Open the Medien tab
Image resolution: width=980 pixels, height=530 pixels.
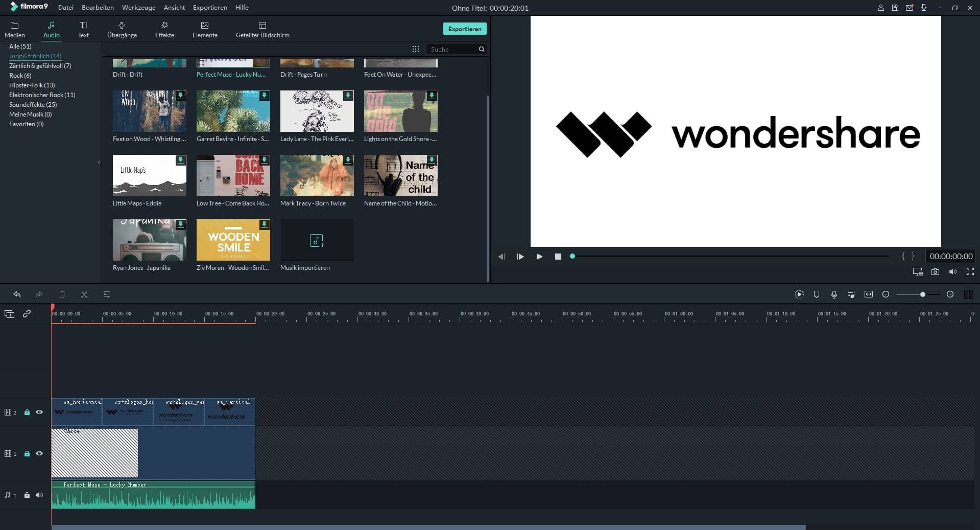coord(15,30)
